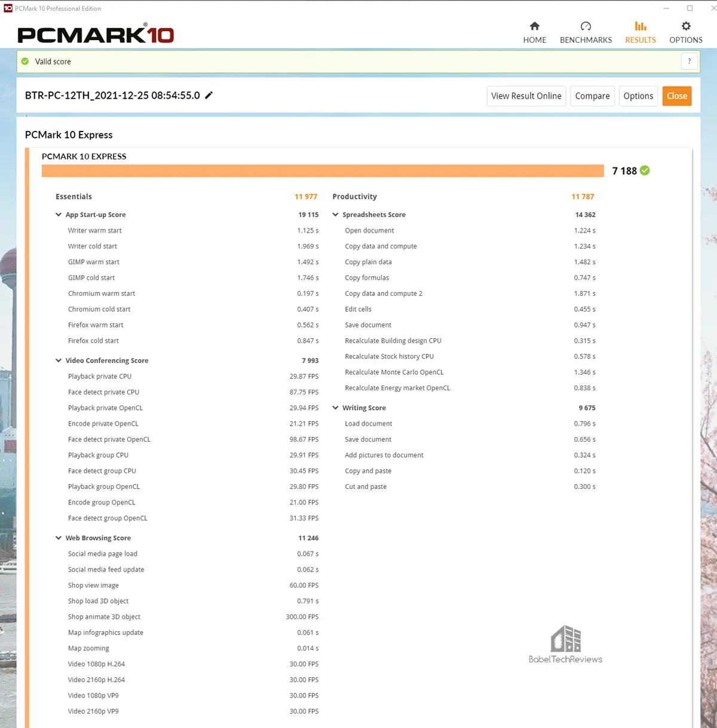Click the PCMark 10 title bar app icon

[x=8, y=8]
